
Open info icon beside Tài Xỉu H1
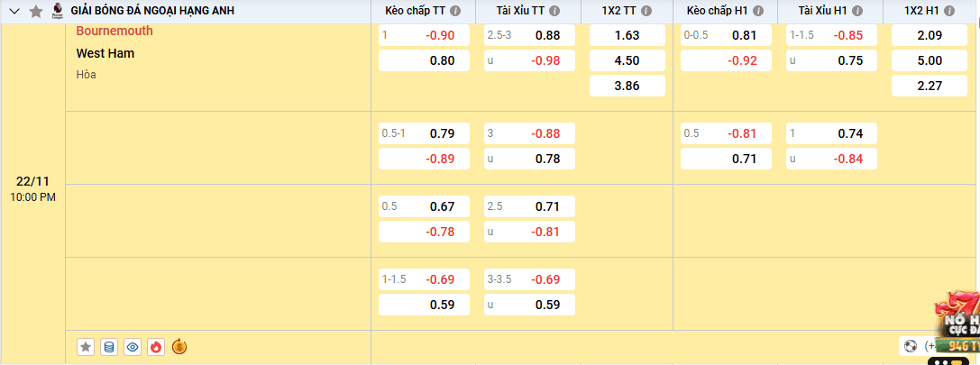(856, 11)
